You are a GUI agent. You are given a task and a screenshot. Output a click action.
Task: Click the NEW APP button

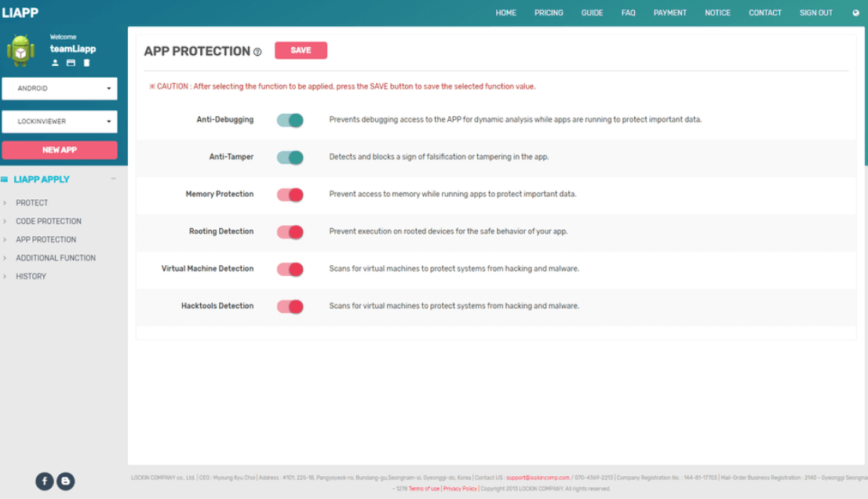[x=60, y=150]
